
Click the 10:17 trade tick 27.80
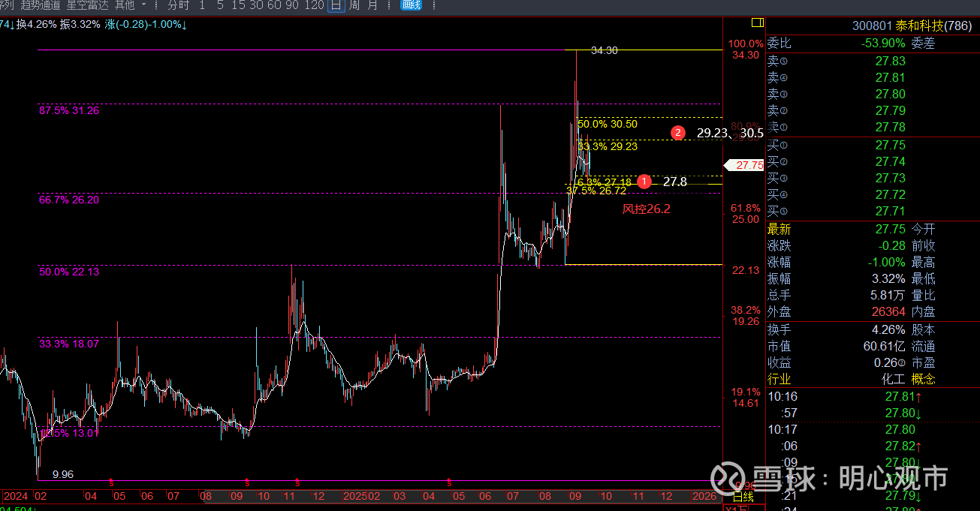coord(900,430)
